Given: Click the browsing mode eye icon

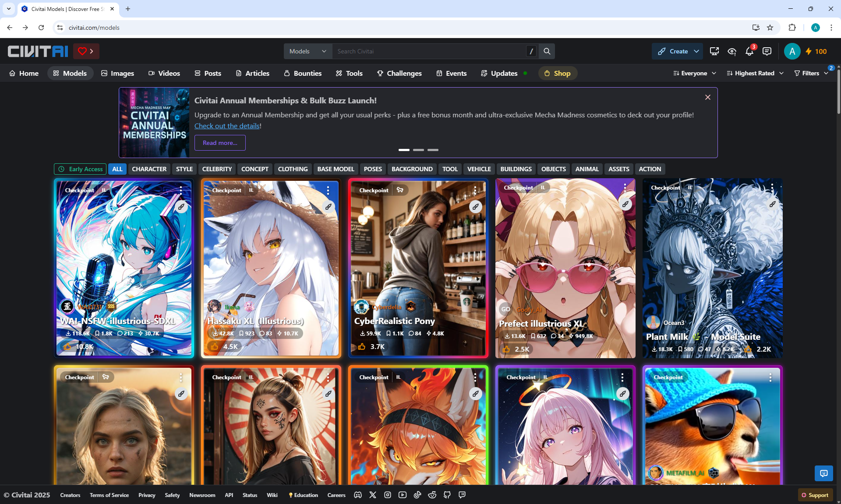Looking at the screenshot, I should click(732, 52).
